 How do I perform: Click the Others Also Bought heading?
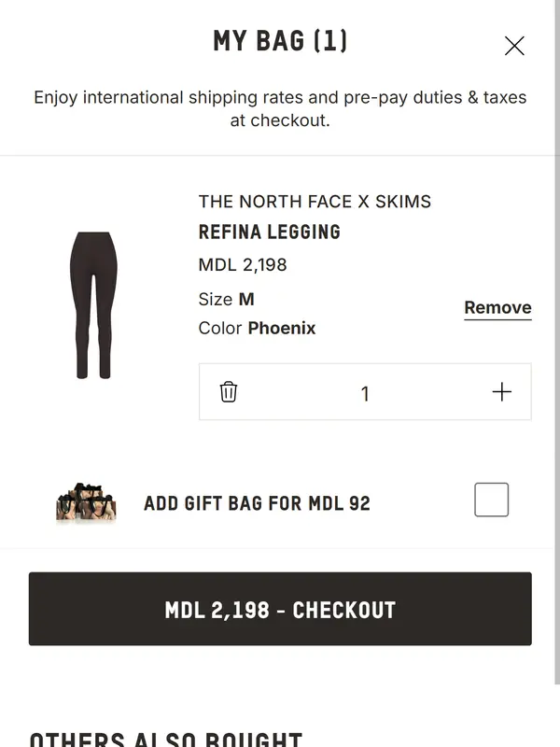pos(166,738)
